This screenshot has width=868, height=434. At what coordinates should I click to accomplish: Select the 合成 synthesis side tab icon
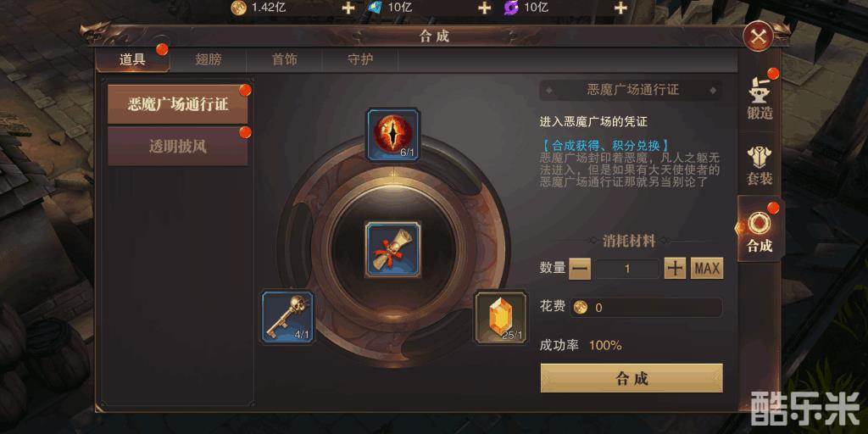click(x=759, y=229)
